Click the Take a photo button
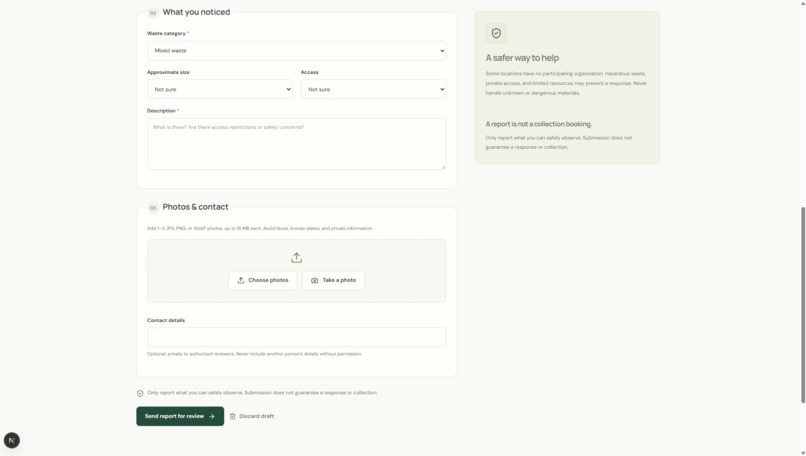This screenshot has width=806, height=456. click(334, 281)
